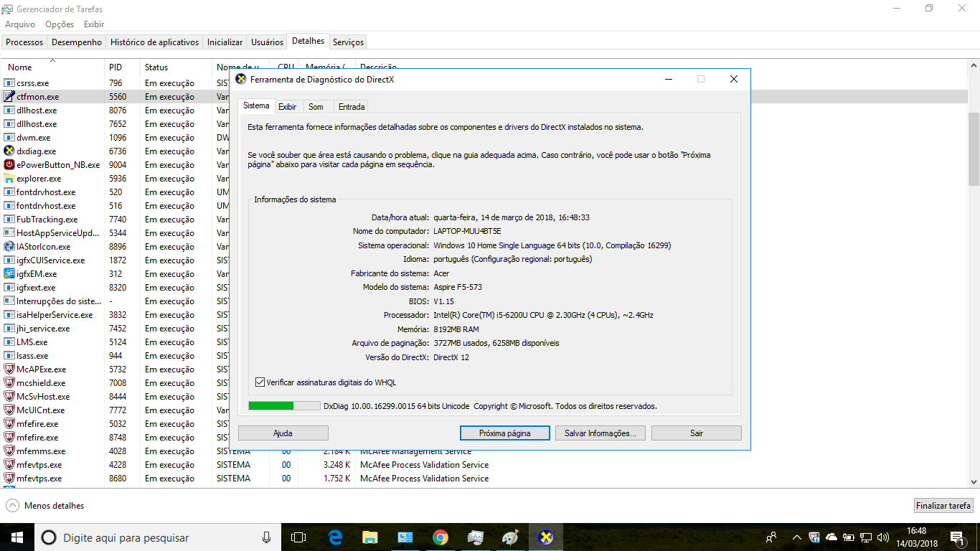
Task: Select the IAStorIcon.exe process icon
Action: click(9, 247)
